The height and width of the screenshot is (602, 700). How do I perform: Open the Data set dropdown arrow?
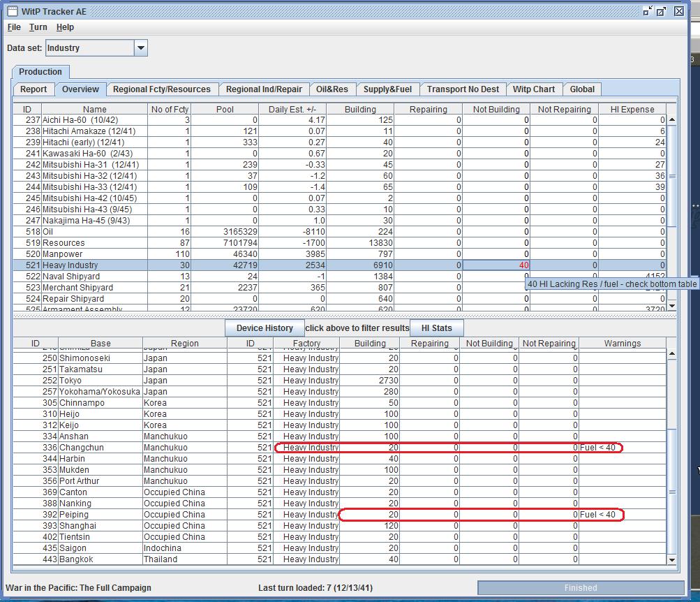click(x=140, y=48)
